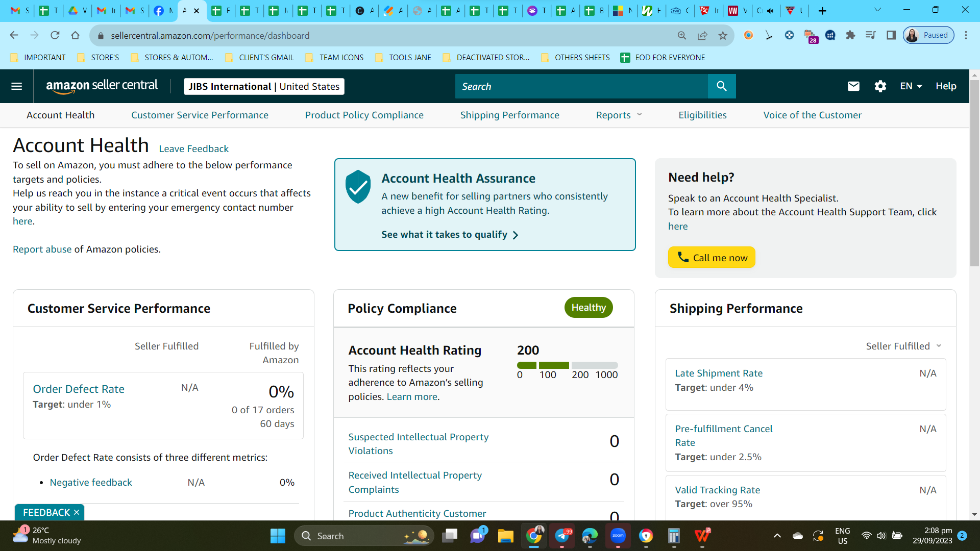The height and width of the screenshot is (551, 980).
Task: Click the Leave Feedback link
Action: click(x=194, y=148)
